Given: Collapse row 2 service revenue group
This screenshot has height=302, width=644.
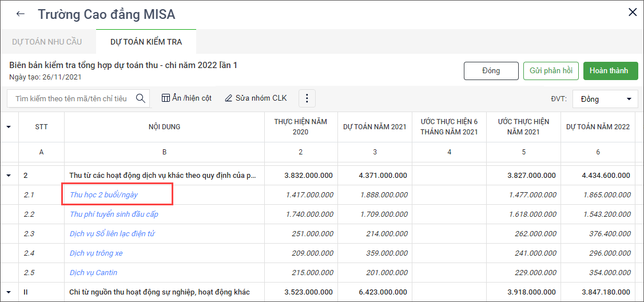Looking at the screenshot, I should click(9, 176).
